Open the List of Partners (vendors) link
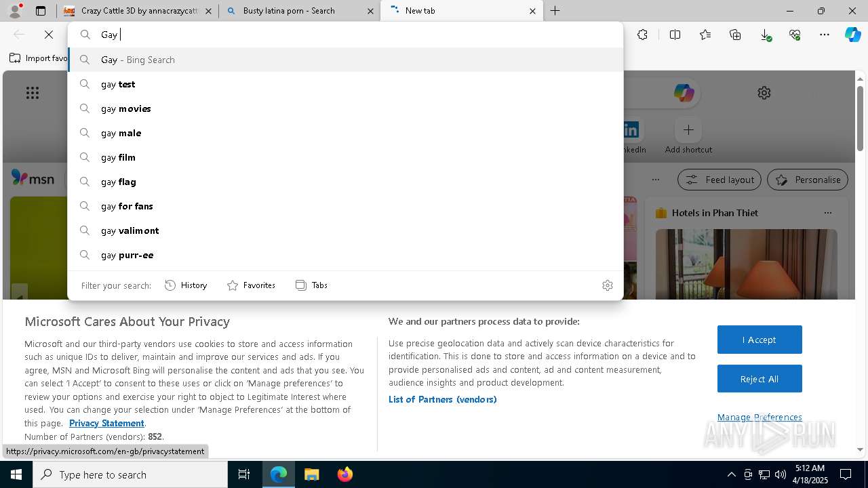 coord(443,399)
